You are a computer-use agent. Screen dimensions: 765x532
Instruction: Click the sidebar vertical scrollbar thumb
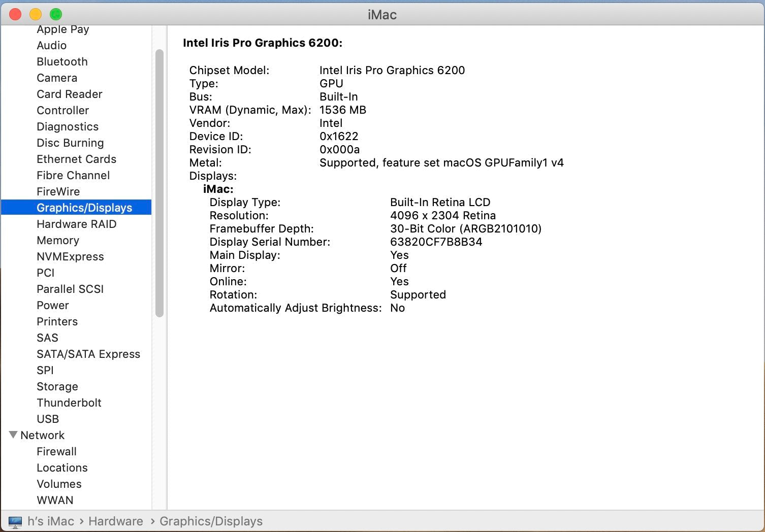(160, 183)
